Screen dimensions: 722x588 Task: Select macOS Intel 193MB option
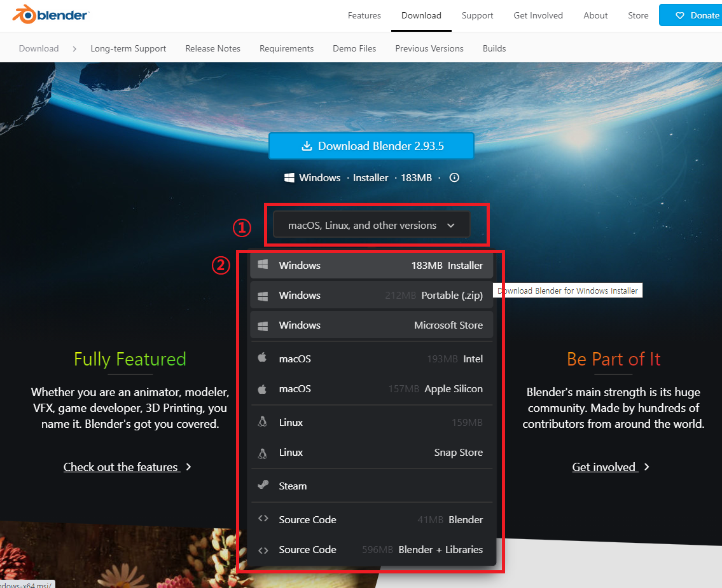[x=371, y=359]
